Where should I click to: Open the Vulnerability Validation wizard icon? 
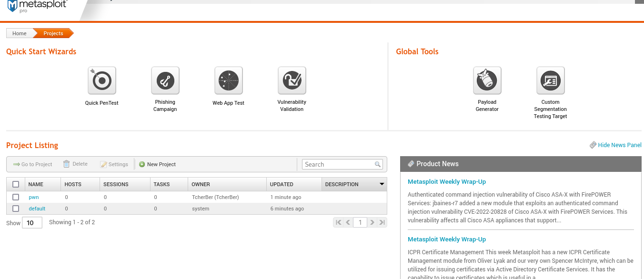coord(292,80)
